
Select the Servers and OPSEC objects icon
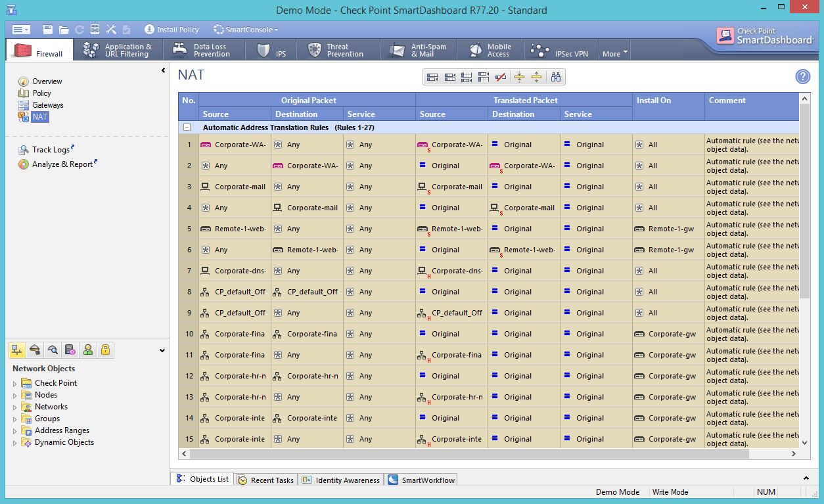70,350
